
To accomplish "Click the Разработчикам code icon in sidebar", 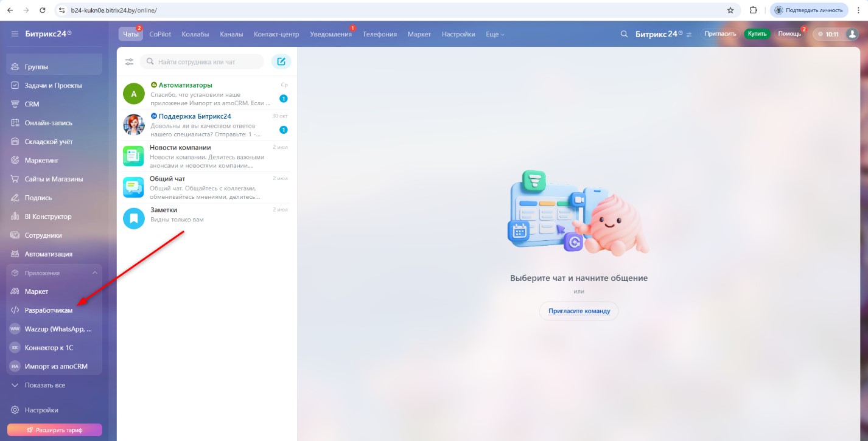I will pos(15,310).
